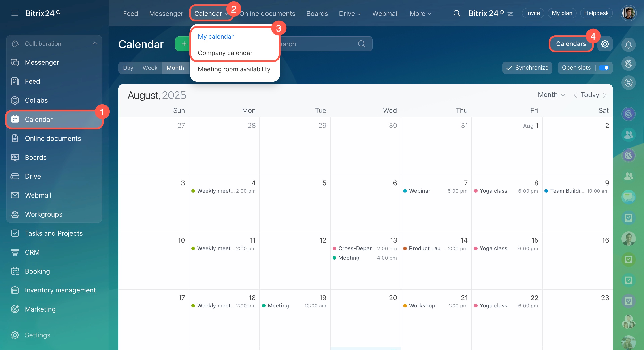Click the top bar search magnifier
This screenshot has height=350, width=644.
click(x=456, y=13)
